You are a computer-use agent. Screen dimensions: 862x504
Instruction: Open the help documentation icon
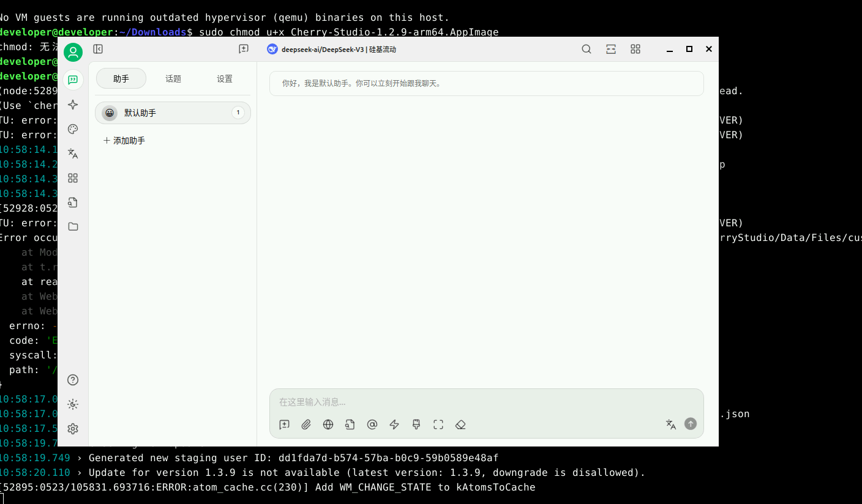pos(73,380)
